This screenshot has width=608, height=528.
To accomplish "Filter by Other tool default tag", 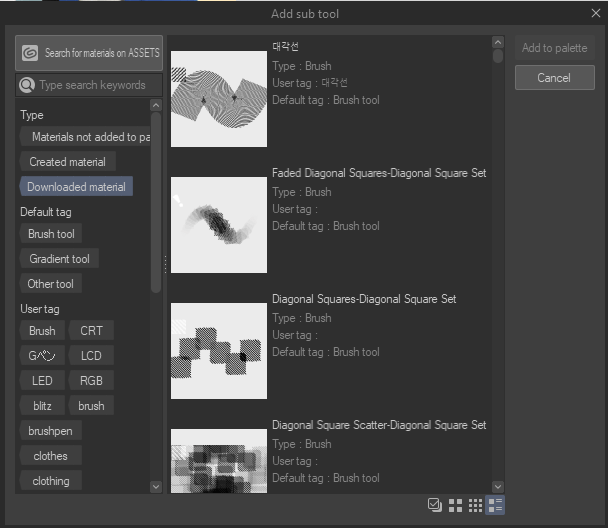I will click(50, 284).
